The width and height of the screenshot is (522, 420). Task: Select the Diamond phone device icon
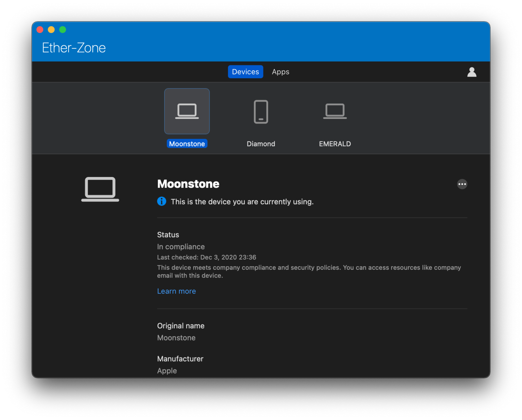tap(261, 111)
